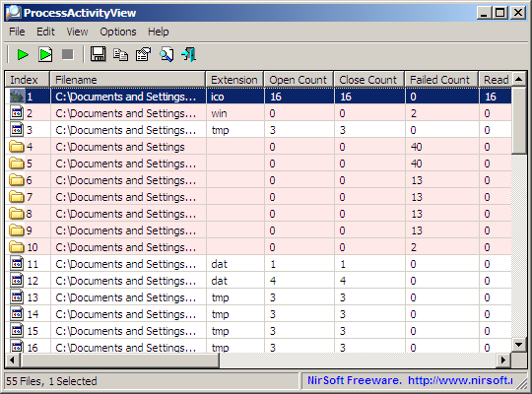The image size is (532, 394).
Task: Click the failed count '2' in row 10
Action: (413, 247)
